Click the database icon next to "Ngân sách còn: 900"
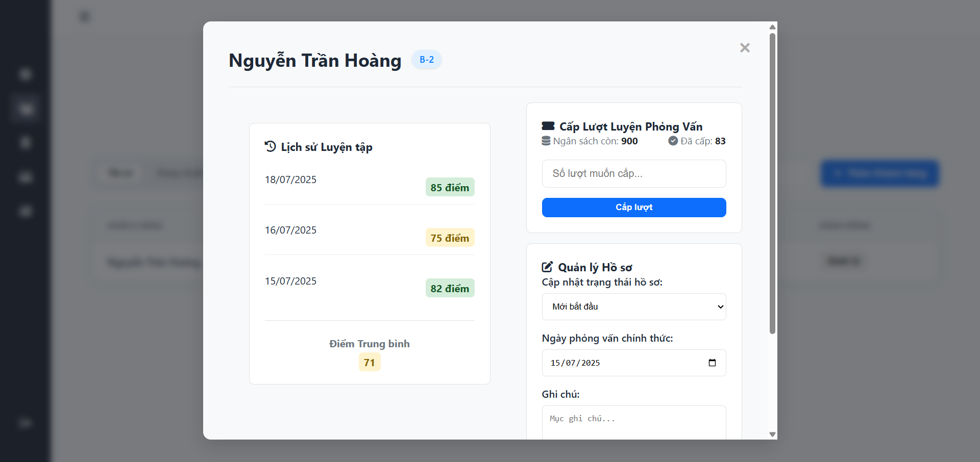This screenshot has height=462, width=980. [546, 141]
